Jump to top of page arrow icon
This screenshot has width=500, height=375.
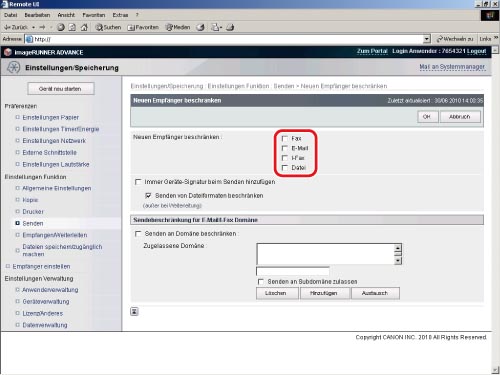pos(134,312)
